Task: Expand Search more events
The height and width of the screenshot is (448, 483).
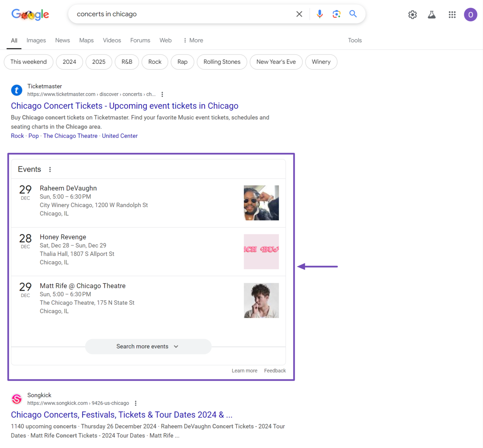Action: pos(148,347)
